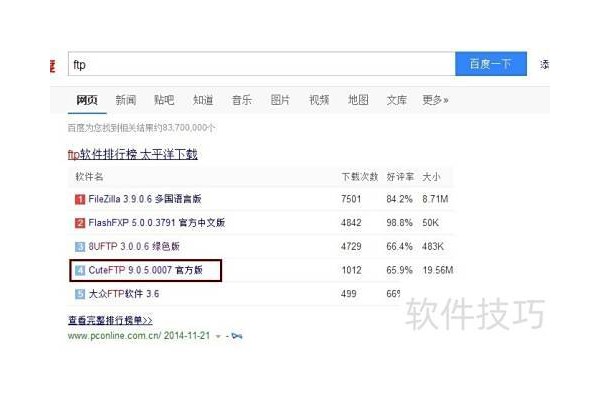Image resolution: width=600 pixels, height=400 pixels.
Task: Open the 视频 tab
Action: click(319, 100)
